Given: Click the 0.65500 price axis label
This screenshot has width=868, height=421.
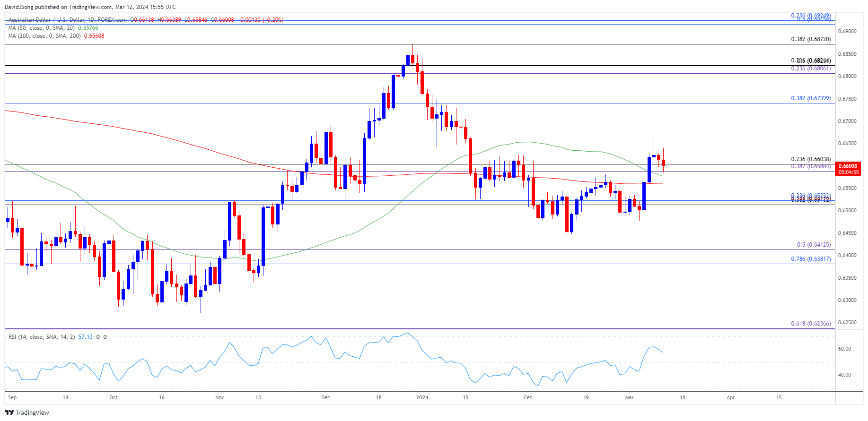Looking at the screenshot, I should point(847,188).
